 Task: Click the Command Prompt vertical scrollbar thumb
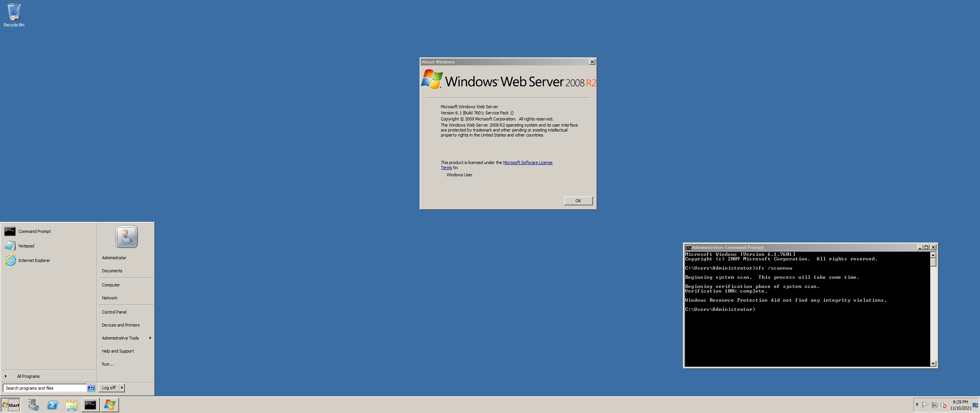tap(933, 262)
